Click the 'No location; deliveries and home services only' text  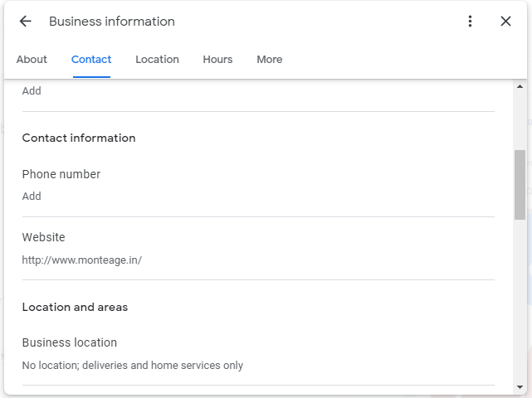[132, 366]
